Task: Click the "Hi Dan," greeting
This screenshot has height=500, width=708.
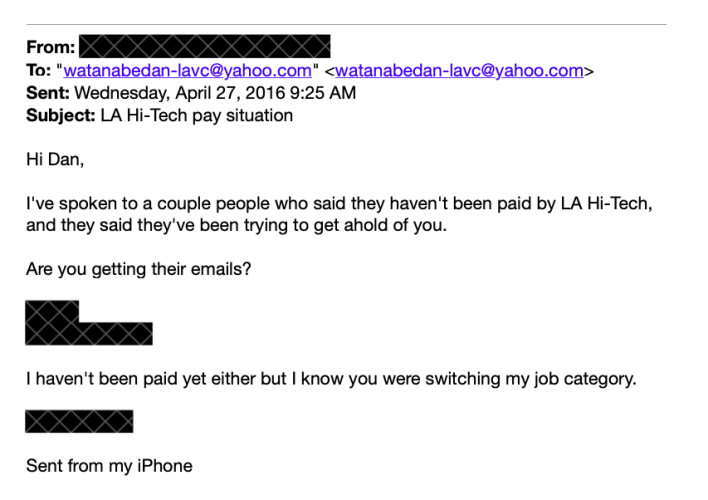Action: [53, 159]
